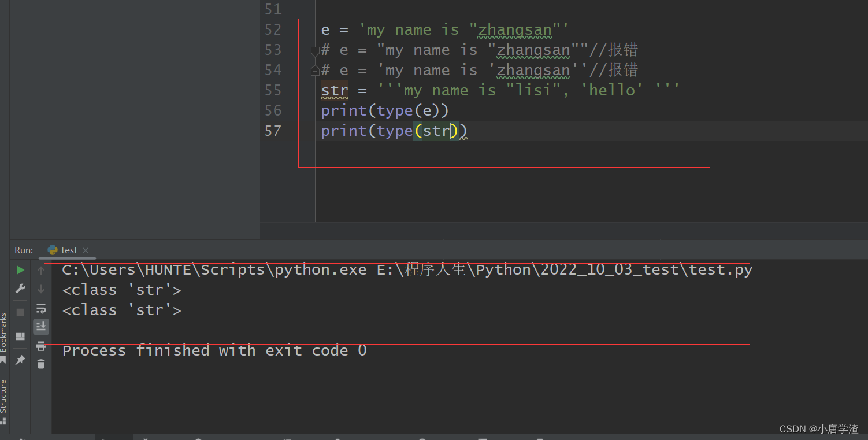868x440 pixels.
Task: Toggle soft-wrap in the console
Action: 41,308
